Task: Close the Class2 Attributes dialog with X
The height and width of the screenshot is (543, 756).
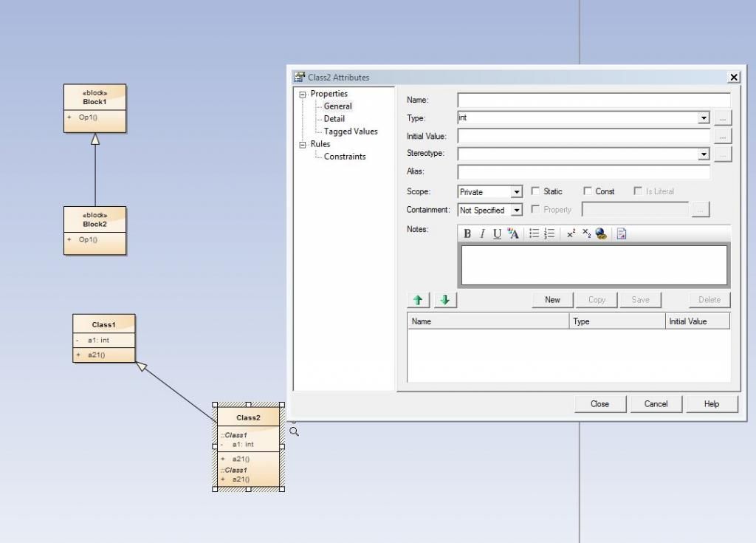Action: pos(734,78)
